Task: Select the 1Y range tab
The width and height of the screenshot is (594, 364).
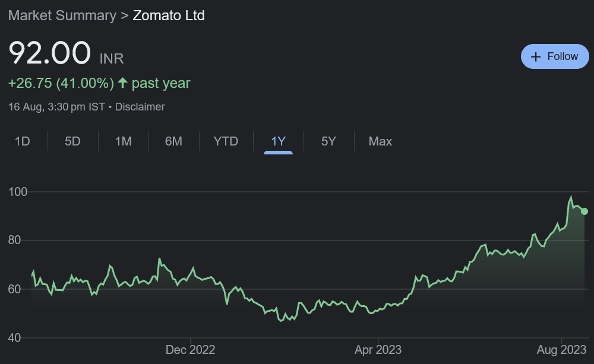Action: tap(278, 141)
